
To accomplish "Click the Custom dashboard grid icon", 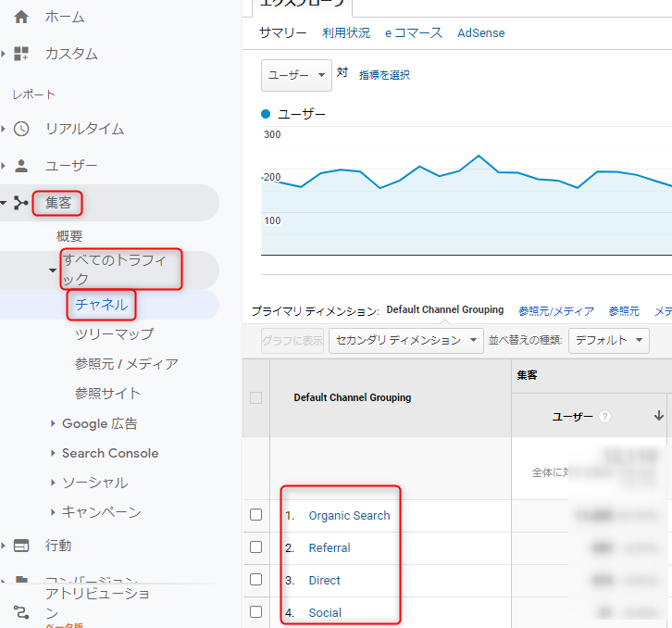I will [21, 54].
